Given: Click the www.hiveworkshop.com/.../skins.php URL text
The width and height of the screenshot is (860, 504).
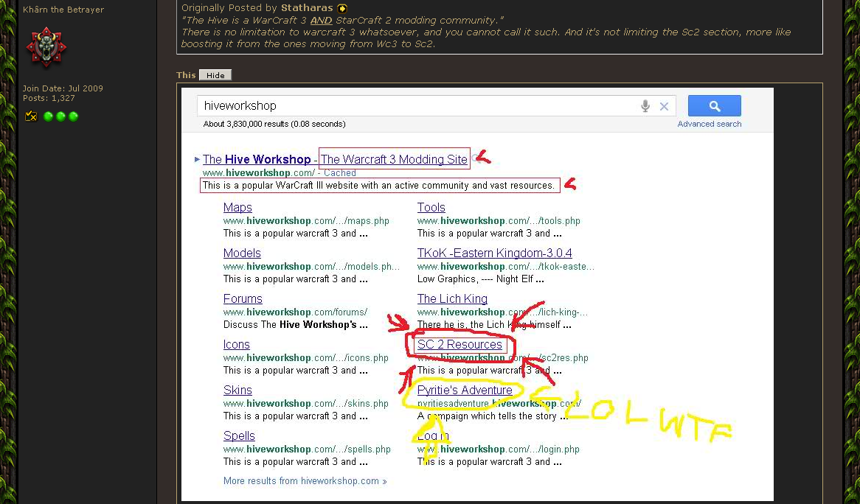Looking at the screenshot, I should 305,404.
